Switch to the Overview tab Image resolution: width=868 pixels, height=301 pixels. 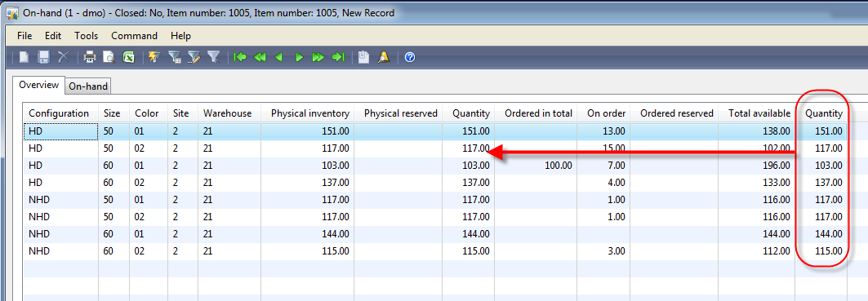pos(38,85)
